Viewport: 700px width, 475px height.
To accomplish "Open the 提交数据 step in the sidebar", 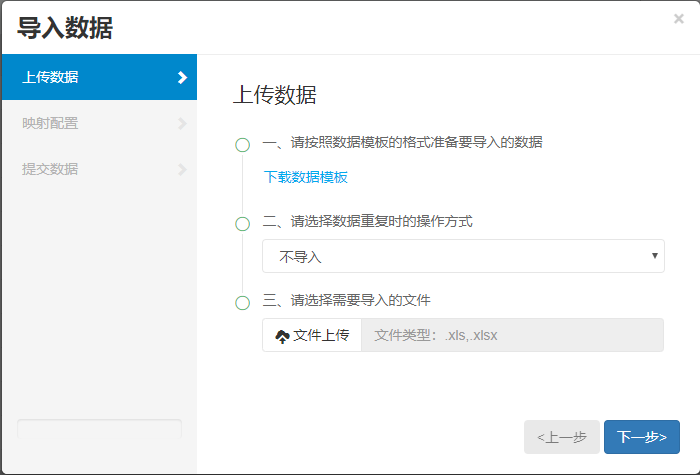I will (100, 169).
